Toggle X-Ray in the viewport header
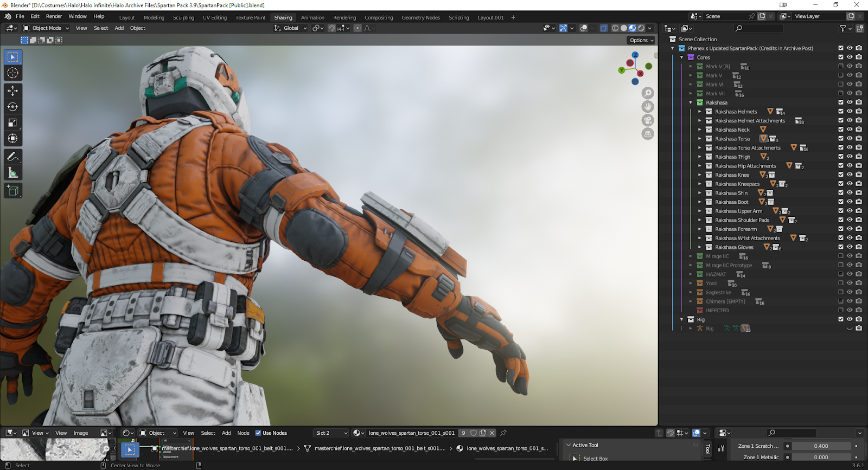The width and height of the screenshot is (868, 470). [604, 28]
